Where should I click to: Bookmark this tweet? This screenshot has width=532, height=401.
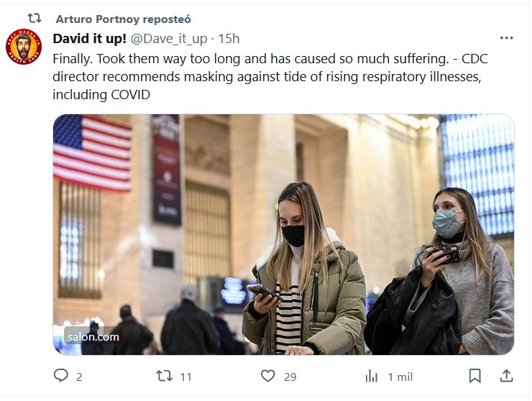coord(475,376)
